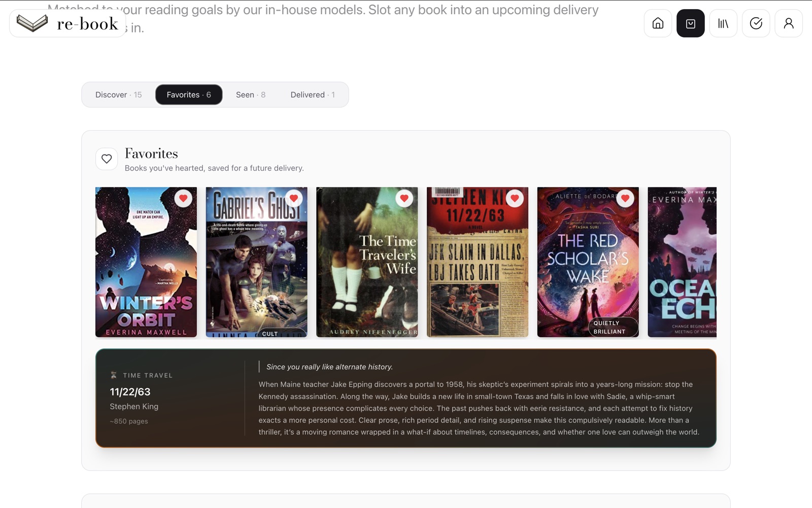Select The Time Traveler's Wife cover
This screenshot has width=812, height=508.
click(x=367, y=262)
